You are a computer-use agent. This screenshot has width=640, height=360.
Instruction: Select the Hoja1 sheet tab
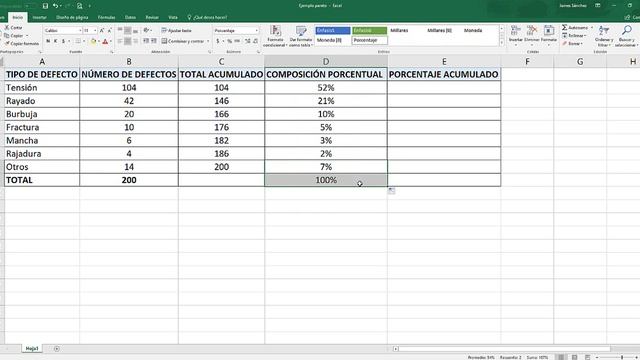pyautogui.click(x=32, y=349)
